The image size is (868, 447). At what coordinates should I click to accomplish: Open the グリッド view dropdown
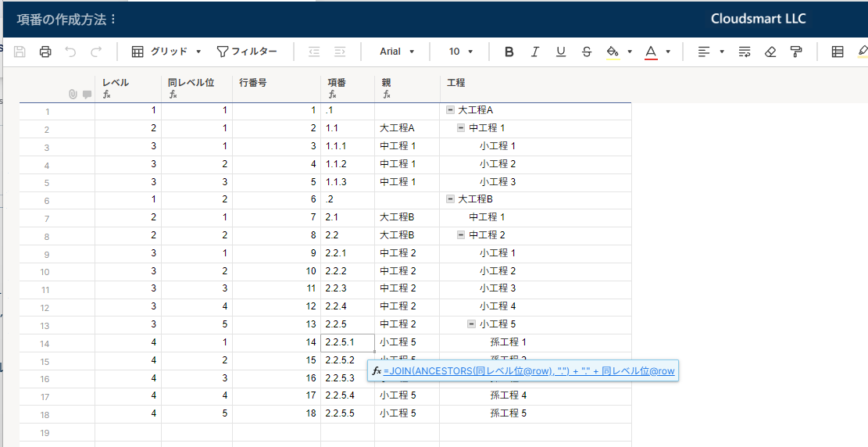point(166,52)
